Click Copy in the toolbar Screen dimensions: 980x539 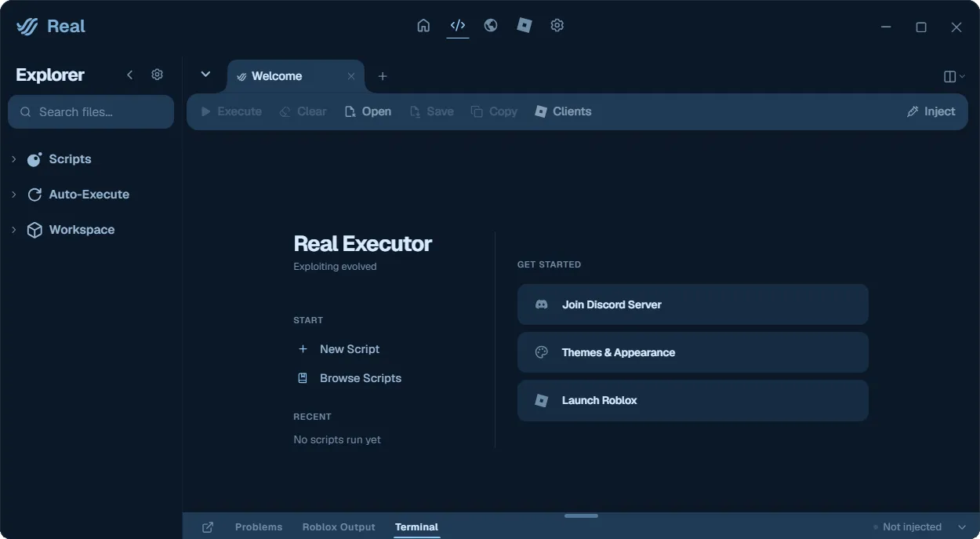tap(494, 111)
